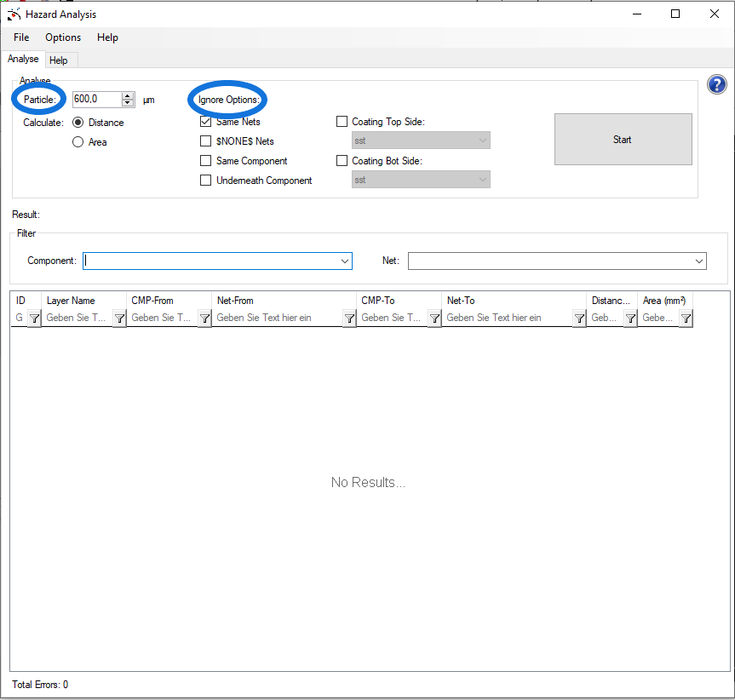Increase particle size with up spinner arrow

pyautogui.click(x=128, y=96)
